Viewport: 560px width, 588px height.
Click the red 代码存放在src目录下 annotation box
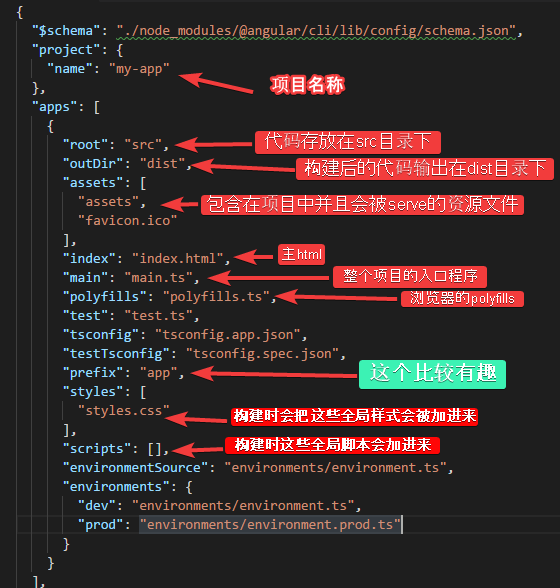click(x=348, y=142)
